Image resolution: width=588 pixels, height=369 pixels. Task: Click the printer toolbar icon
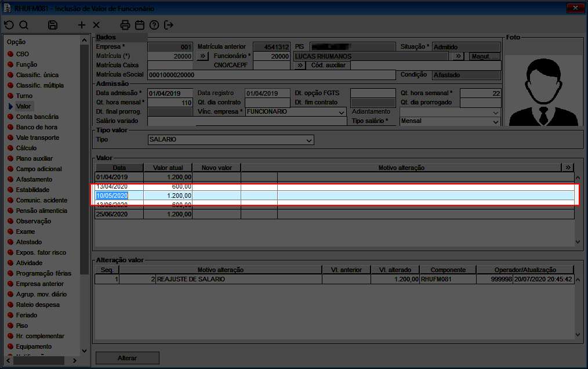coord(125,25)
